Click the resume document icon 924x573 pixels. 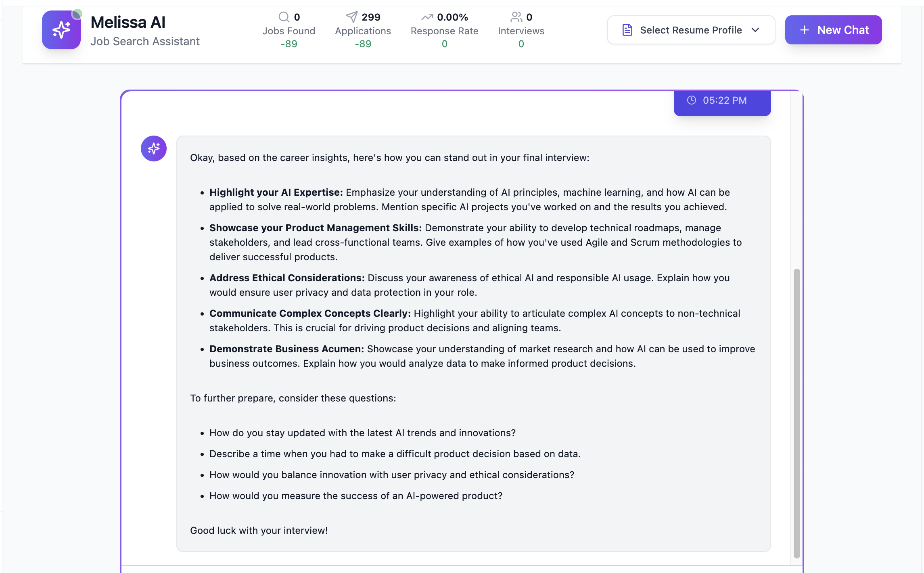[x=627, y=30]
